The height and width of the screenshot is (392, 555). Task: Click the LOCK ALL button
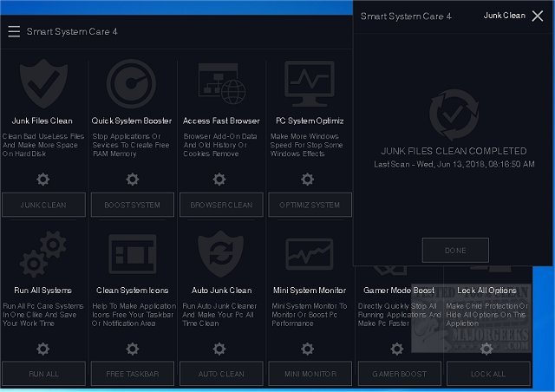(x=488, y=374)
